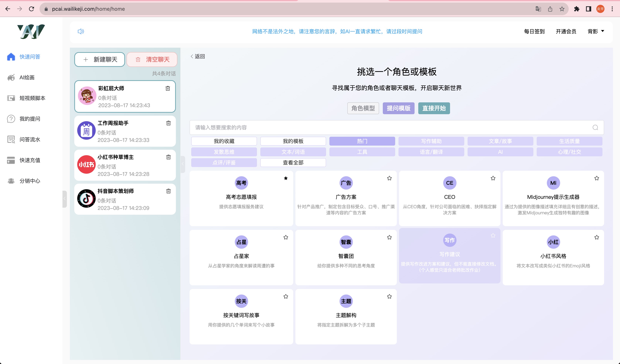Select 我的收藏 category filter
Viewport: 620px width, 364px height.
coord(224,141)
